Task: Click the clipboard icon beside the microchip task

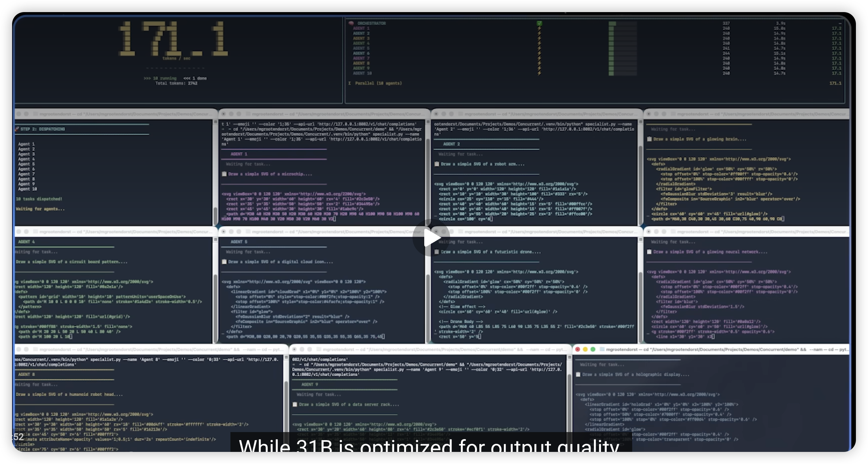Action: pyautogui.click(x=224, y=174)
